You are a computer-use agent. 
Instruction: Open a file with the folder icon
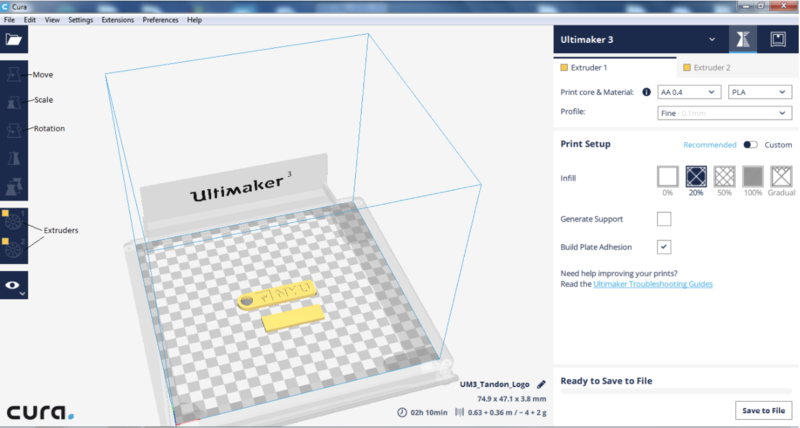[14, 40]
